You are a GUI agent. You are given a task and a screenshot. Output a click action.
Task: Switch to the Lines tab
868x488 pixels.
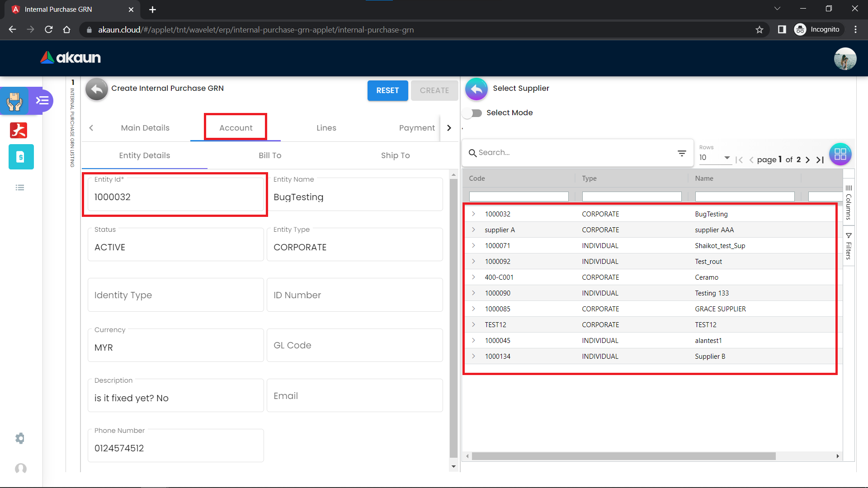coord(326,128)
